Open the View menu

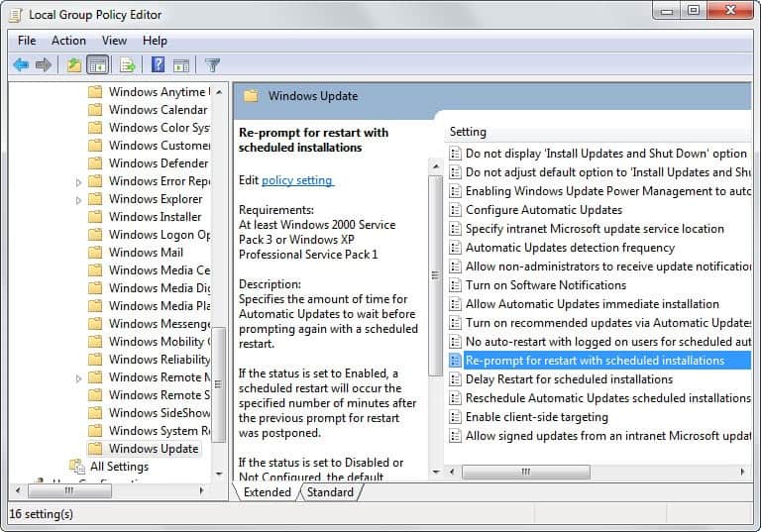114,41
